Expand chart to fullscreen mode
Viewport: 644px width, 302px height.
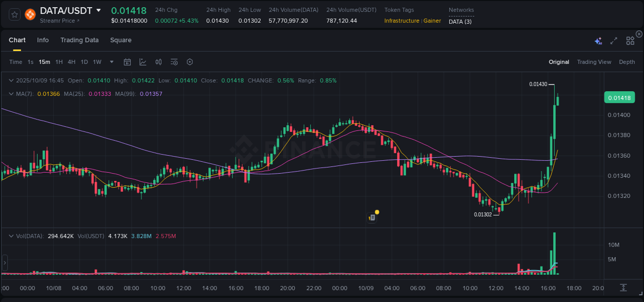(614, 40)
